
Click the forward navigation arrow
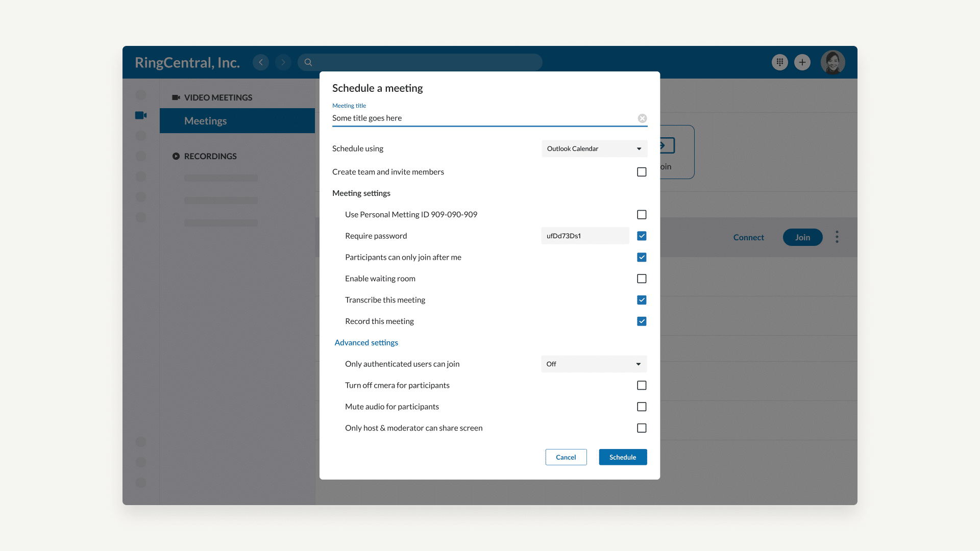coord(283,62)
